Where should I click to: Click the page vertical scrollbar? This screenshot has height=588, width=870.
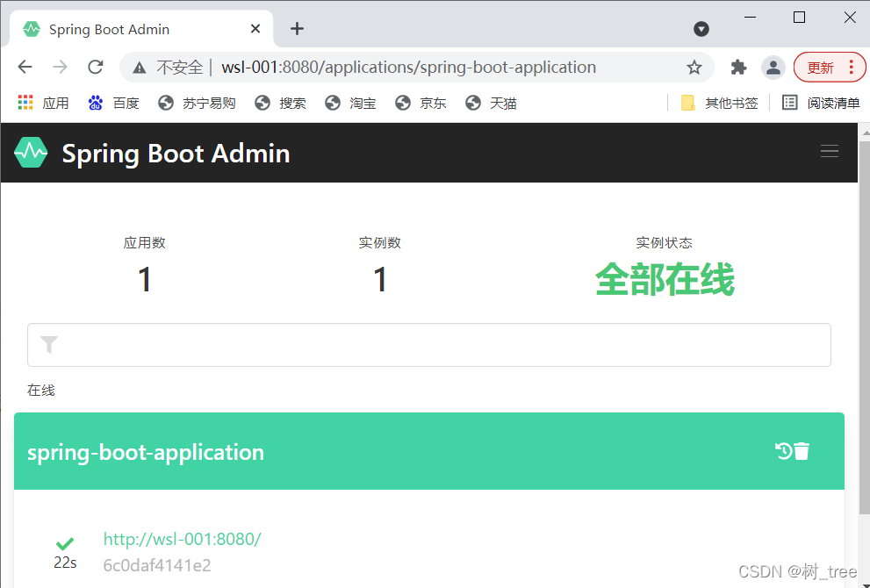point(865,327)
